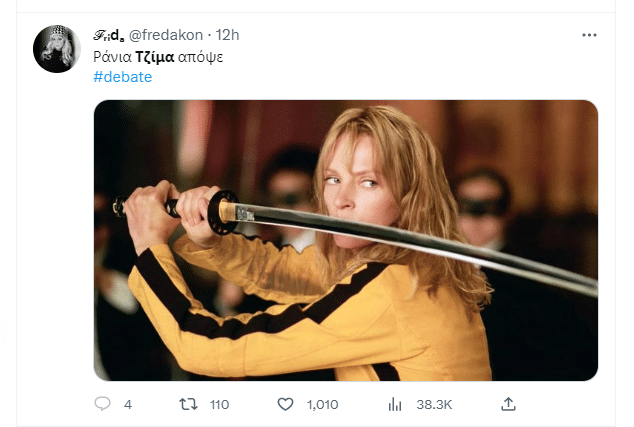
Task: Click the like count 1,010
Action: [x=322, y=404]
